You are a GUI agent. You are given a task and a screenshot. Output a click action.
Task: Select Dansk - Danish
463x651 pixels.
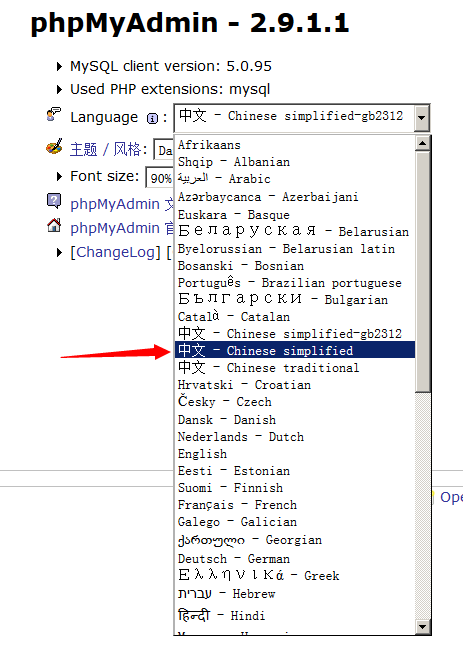click(295, 420)
